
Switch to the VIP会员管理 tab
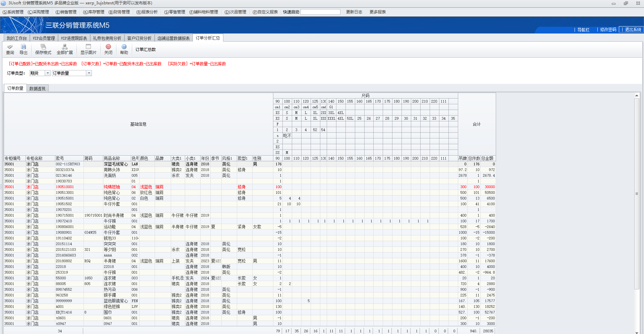44,38
